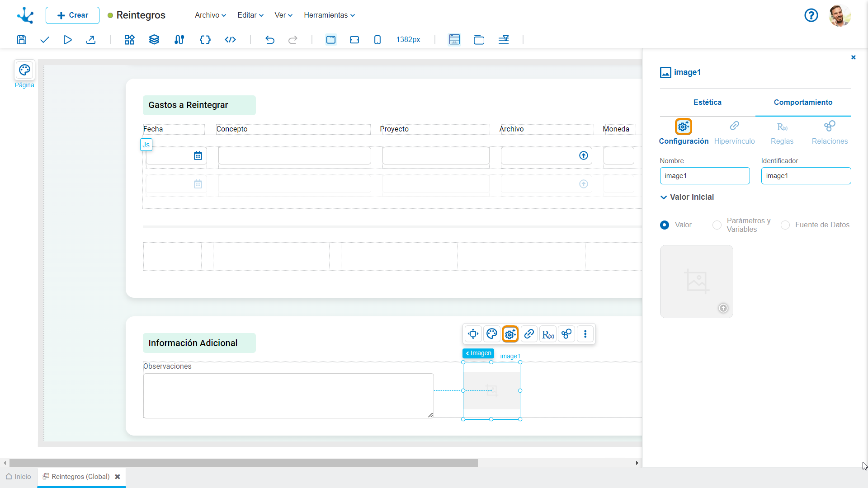Select the Configuración gear section
Screen dimensions: 868x488
coord(684,132)
